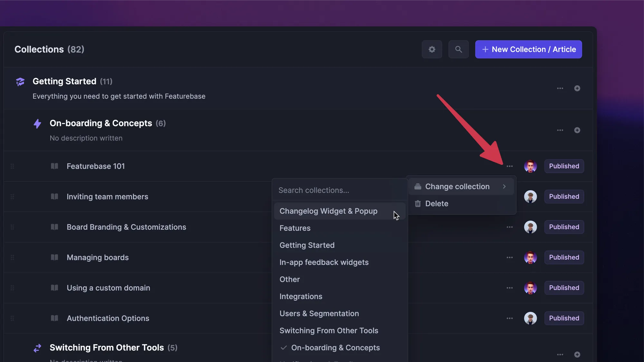Expand Switching From Other Tools collection
Screen dimensions: 644x362
click(107, 348)
